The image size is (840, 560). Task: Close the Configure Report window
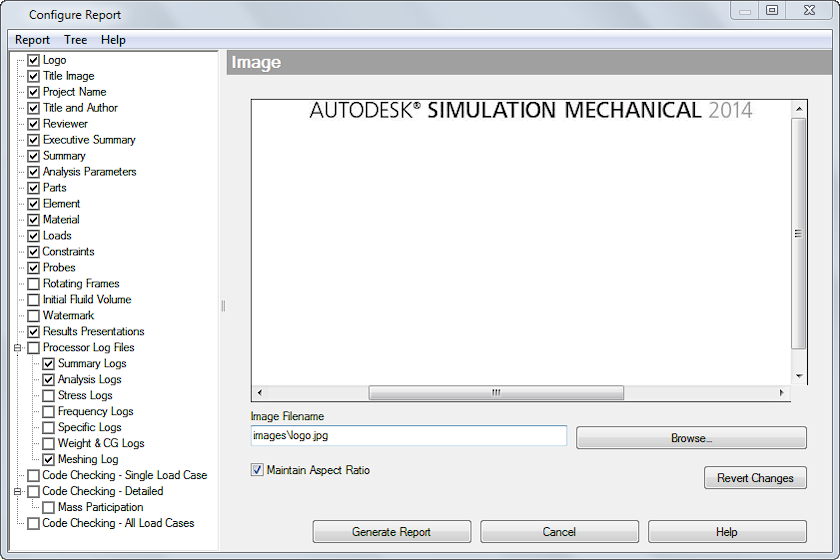(809, 10)
